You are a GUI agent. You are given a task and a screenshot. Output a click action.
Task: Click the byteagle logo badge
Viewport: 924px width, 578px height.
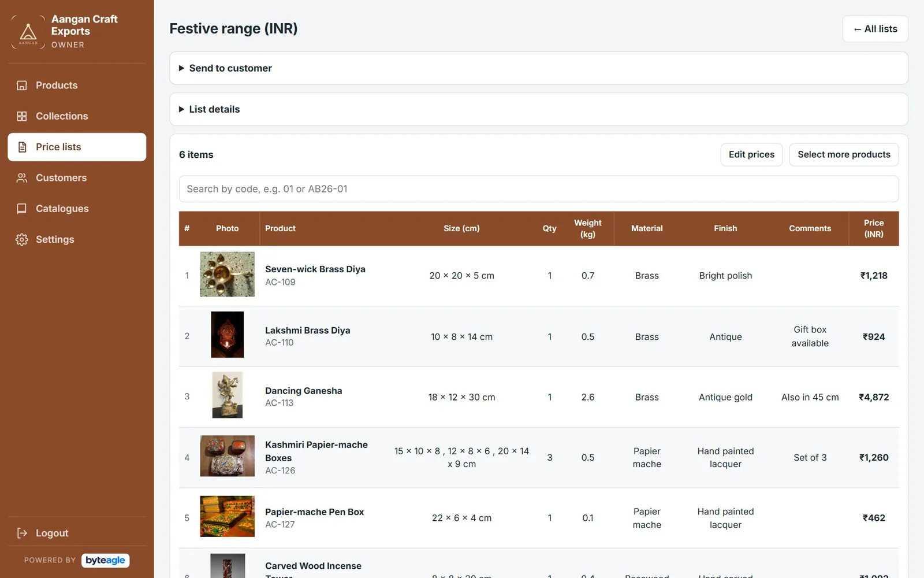pyautogui.click(x=105, y=560)
